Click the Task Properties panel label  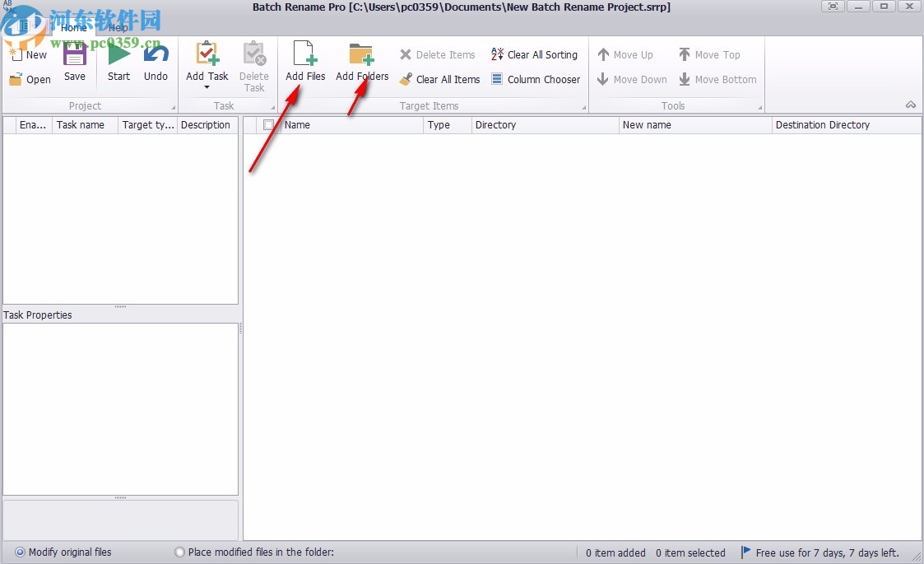(38, 315)
